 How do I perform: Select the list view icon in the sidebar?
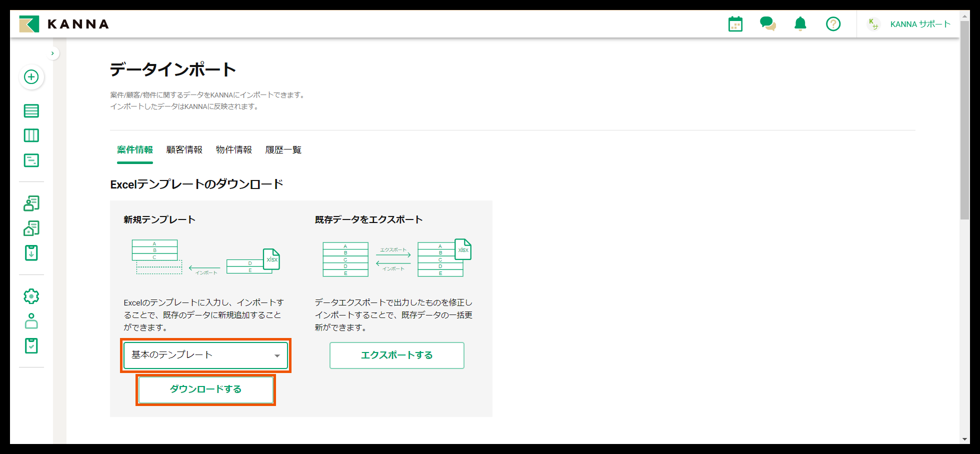(31, 110)
